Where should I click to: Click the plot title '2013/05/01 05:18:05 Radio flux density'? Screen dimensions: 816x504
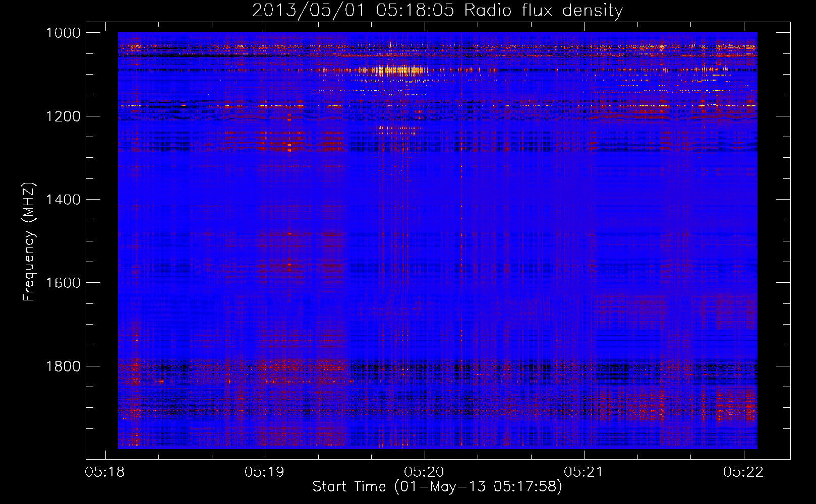437,11
